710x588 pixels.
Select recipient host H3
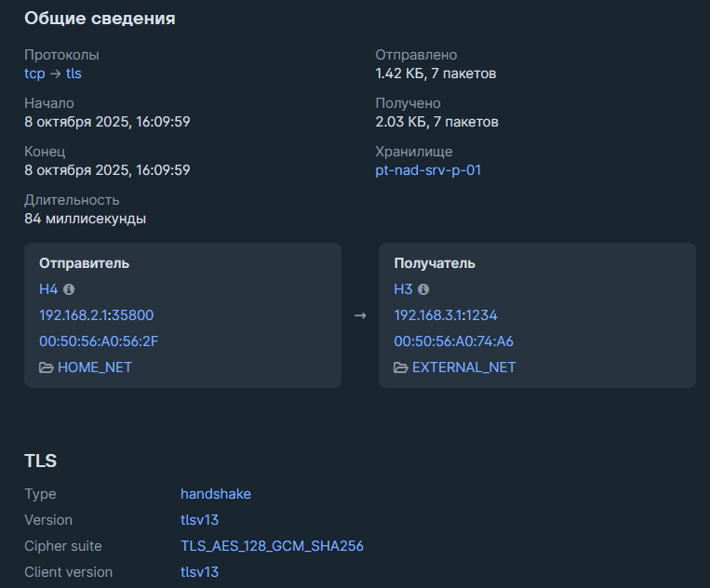(403, 289)
